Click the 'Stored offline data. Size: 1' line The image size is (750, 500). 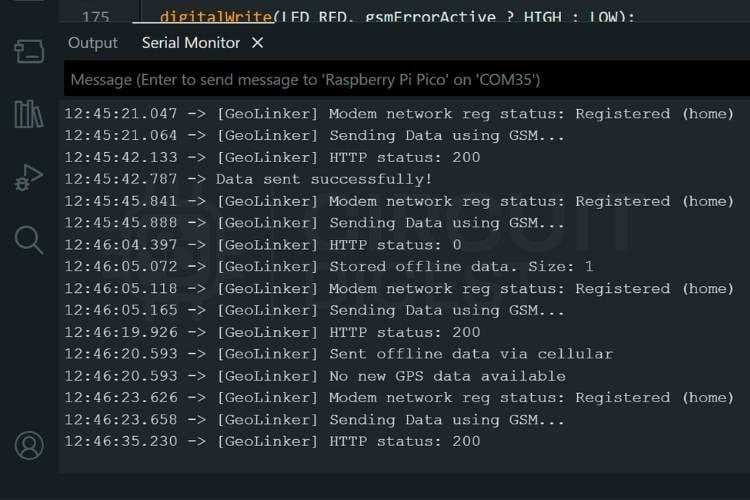coord(329,267)
